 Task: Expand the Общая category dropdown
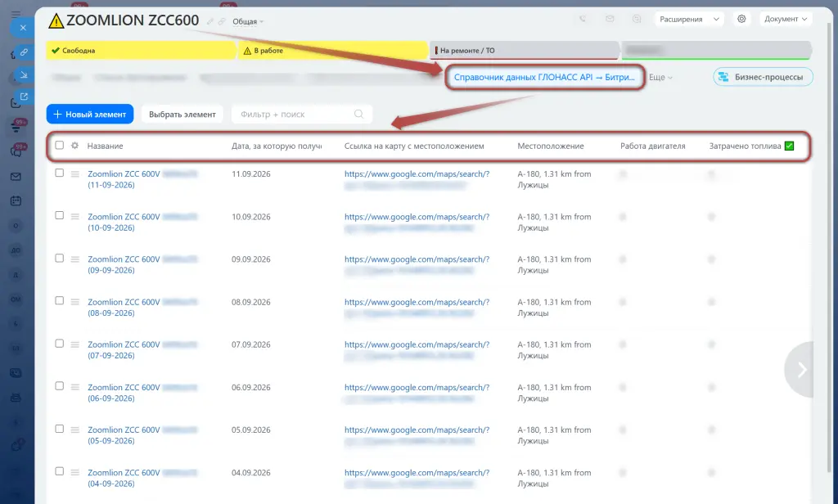coord(248,22)
